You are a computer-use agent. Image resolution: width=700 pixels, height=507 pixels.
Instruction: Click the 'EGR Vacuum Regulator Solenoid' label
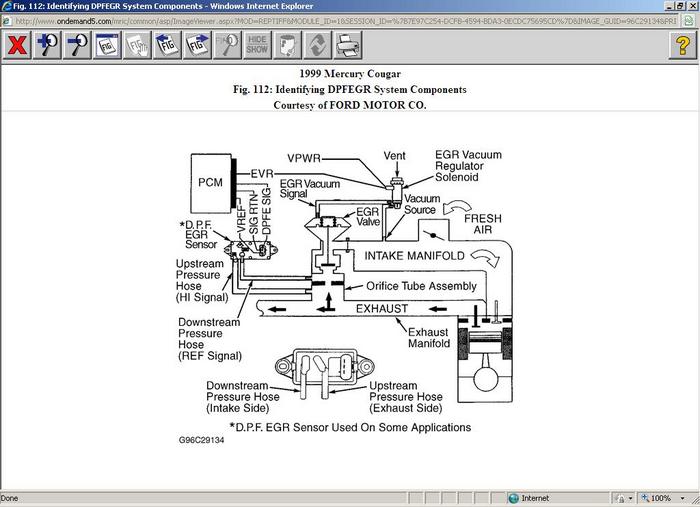tap(468, 166)
